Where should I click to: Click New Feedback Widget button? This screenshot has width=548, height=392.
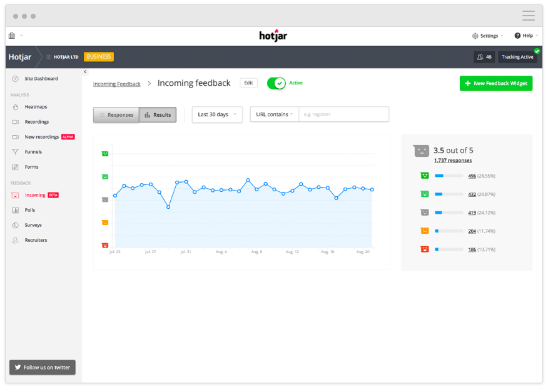(x=496, y=84)
